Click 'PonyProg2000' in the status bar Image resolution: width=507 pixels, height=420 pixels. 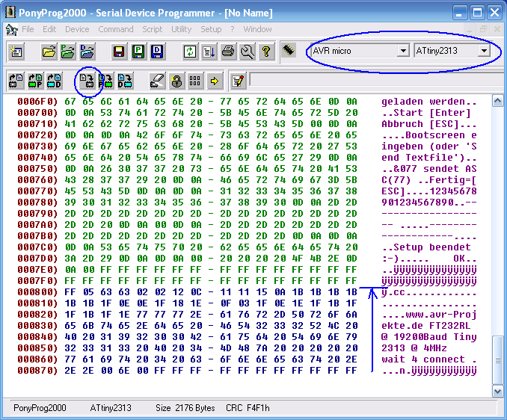pyautogui.click(x=40, y=408)
